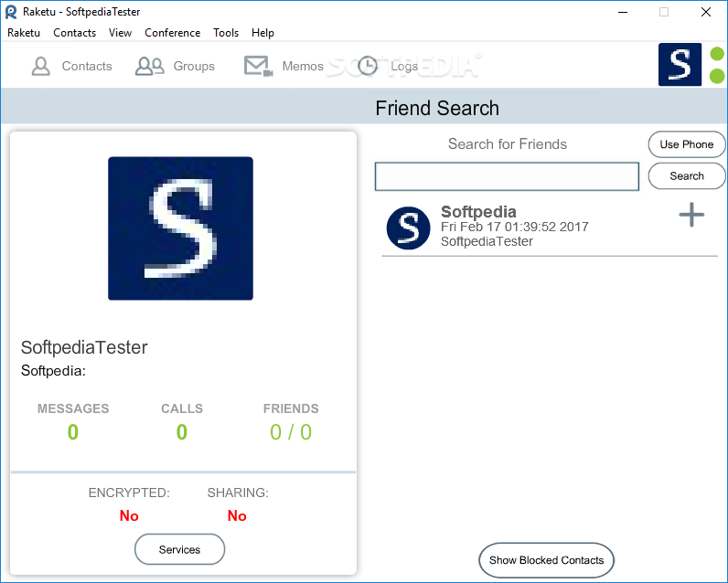The height and width of the screenshot is (583, 728).
Task: Open the Contacts person icon
Action: point(41,66)
